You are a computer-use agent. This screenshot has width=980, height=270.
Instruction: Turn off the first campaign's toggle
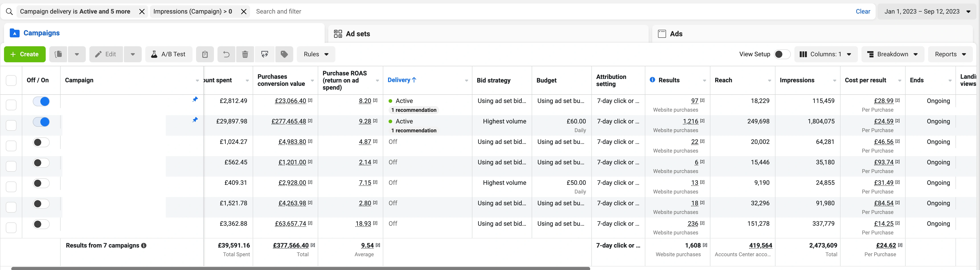(x=41, y=101)
